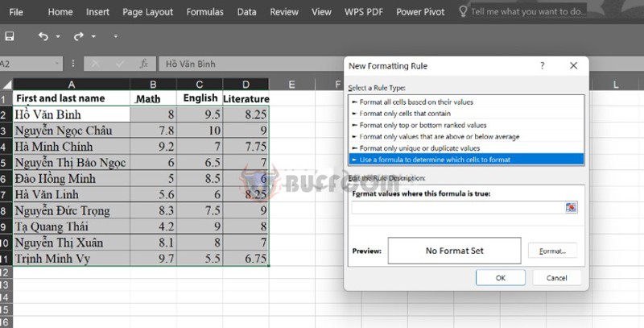Screen dimensions: 644x328
Task: Open the Redo history dropdown arrow
Action: (93, 36)
